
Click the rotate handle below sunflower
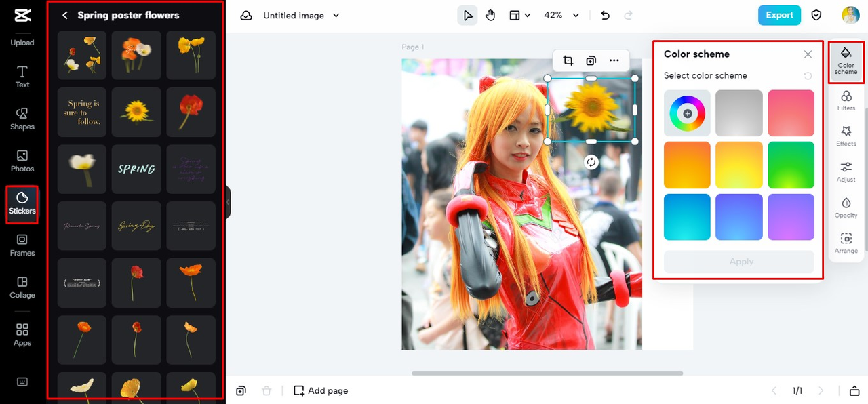point(591,162)
